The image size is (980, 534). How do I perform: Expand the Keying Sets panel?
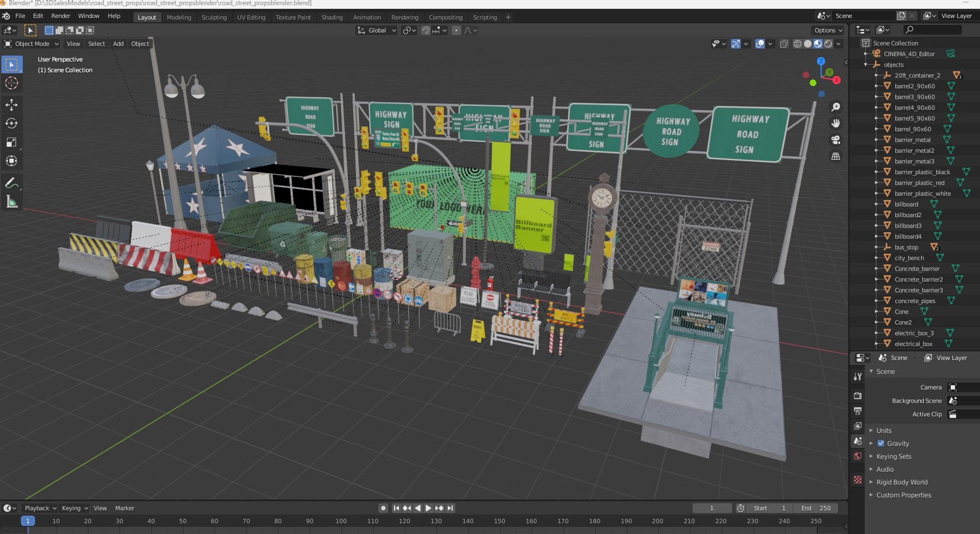[894, 456]
